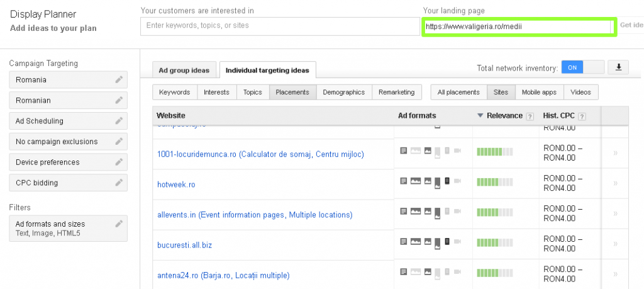644x289 pixels.
Task: Add bucuresti.all.biz to plan with double arrow
Action: (615, 244)
